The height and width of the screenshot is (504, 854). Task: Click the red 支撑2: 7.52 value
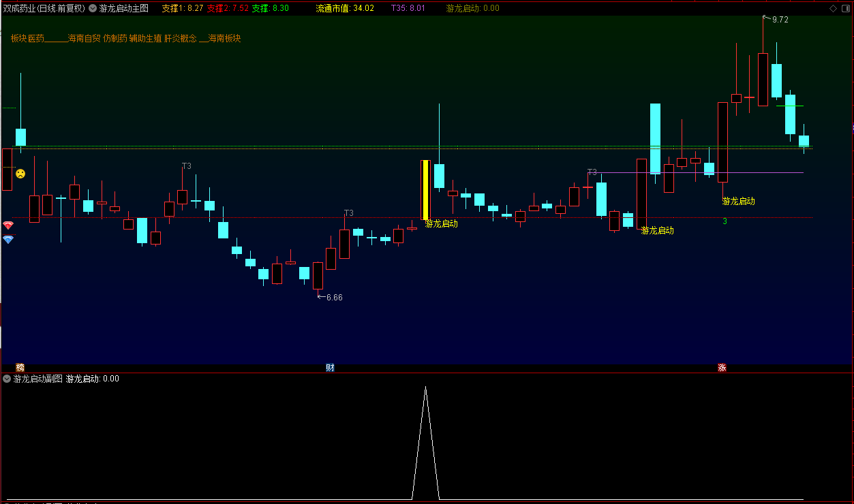tap(228, 8)
